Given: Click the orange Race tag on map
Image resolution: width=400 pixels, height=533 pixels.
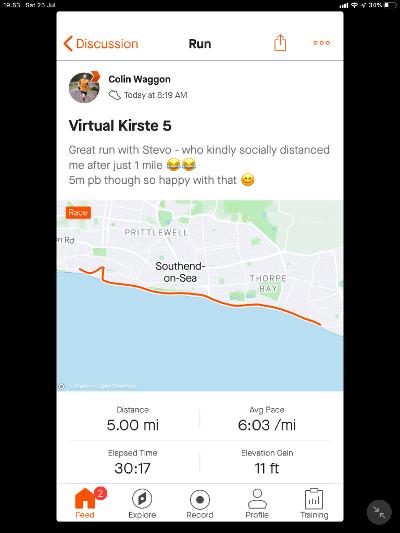Looking at the screenshot, I should click(78, 213).
